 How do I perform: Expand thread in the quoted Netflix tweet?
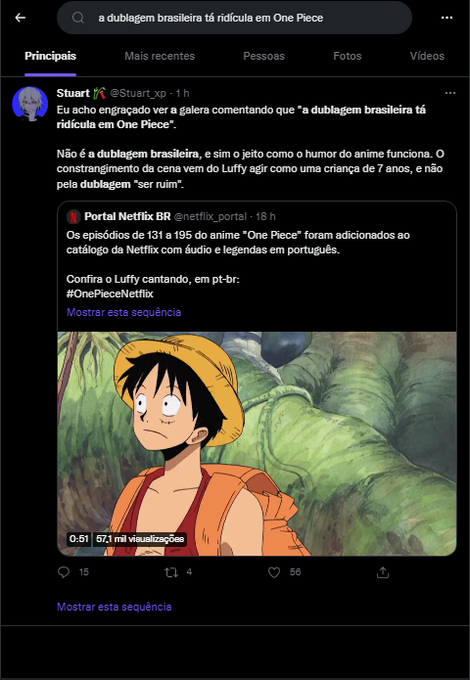124,312
